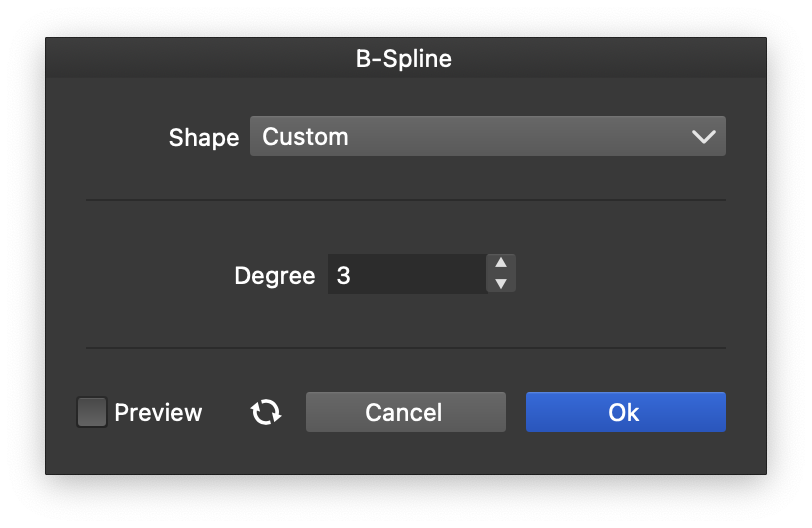
Task: Click the chevron on the Shape dropdown
Action: tap(704, 137)
